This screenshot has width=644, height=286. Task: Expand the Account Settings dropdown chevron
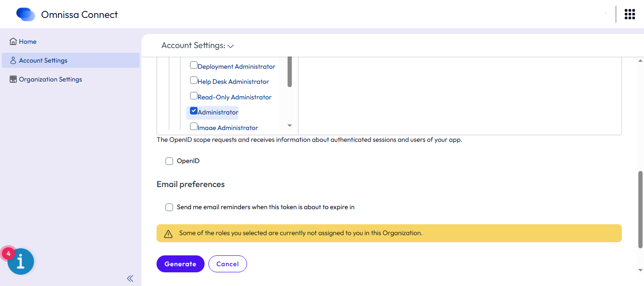click(231, 46)
